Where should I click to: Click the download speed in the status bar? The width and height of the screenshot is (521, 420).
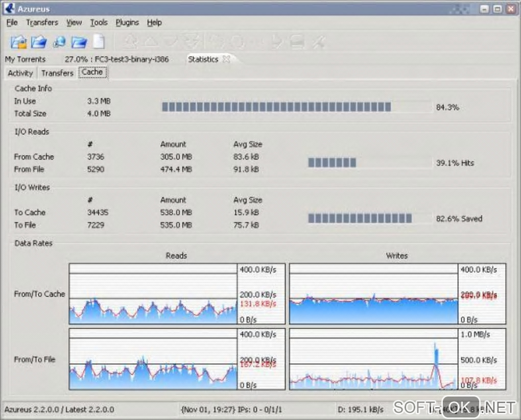click(x=361, y=409)
